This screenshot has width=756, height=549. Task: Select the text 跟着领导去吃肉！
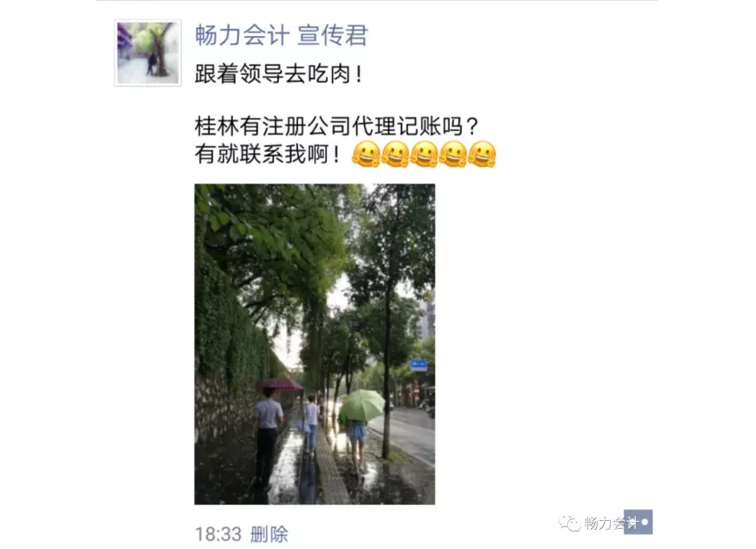(280, 74)
